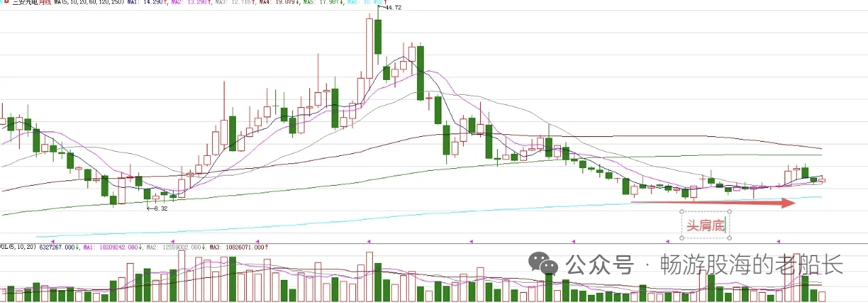Click the volume MA3: 10826071.000 value
This screenshot has width=868, height=303.
pos(237,247)
